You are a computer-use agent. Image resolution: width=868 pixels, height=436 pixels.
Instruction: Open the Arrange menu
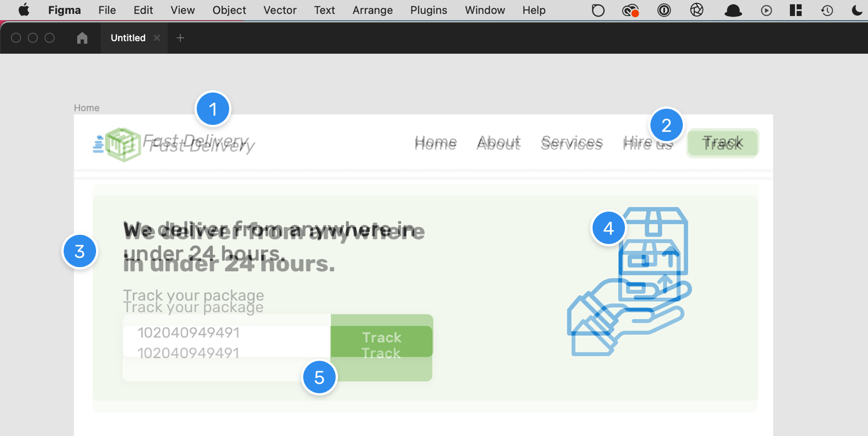(373, 10)
